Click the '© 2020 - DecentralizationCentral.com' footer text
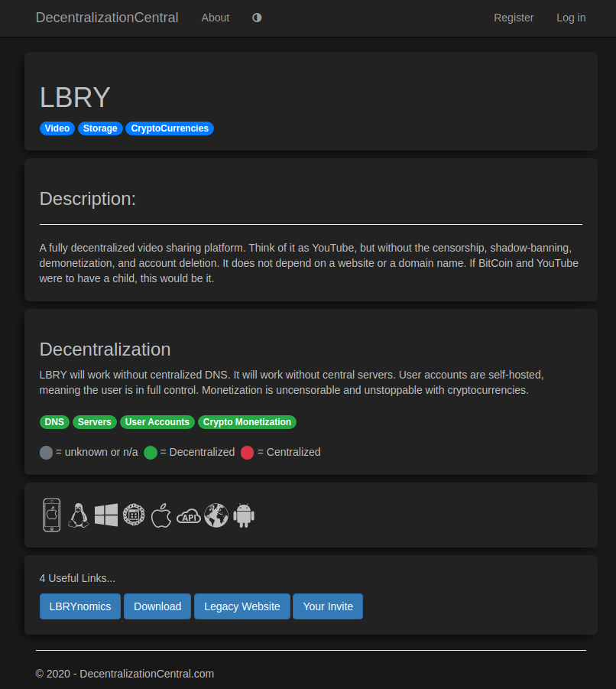The width and height of the screenshot is (616, 689). (125, 674)
